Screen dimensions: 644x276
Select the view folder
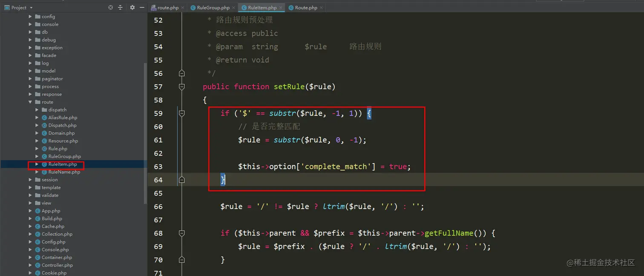click(46, 203)
